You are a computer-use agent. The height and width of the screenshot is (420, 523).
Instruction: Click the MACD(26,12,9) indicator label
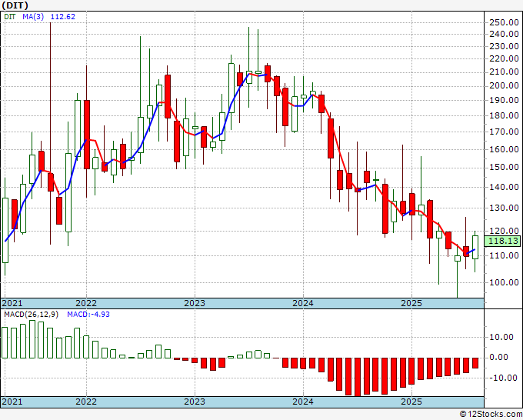31,315
